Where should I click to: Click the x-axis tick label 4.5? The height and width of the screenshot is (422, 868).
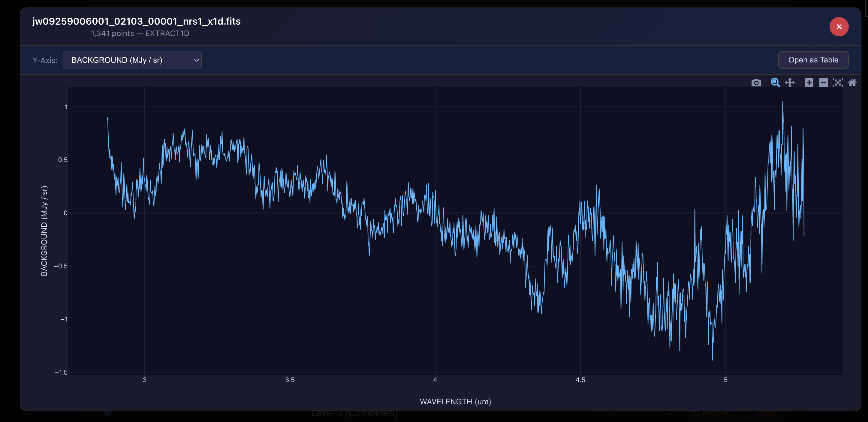point(580,380)
